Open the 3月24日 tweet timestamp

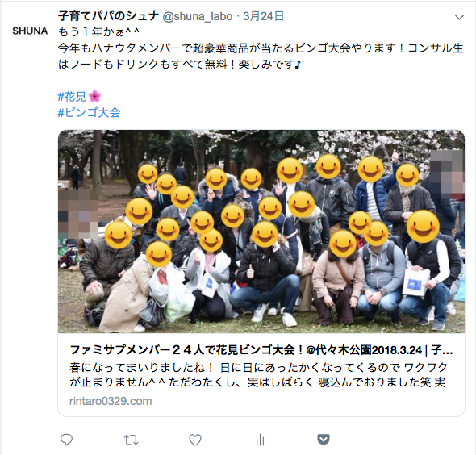tap(264, 16)
